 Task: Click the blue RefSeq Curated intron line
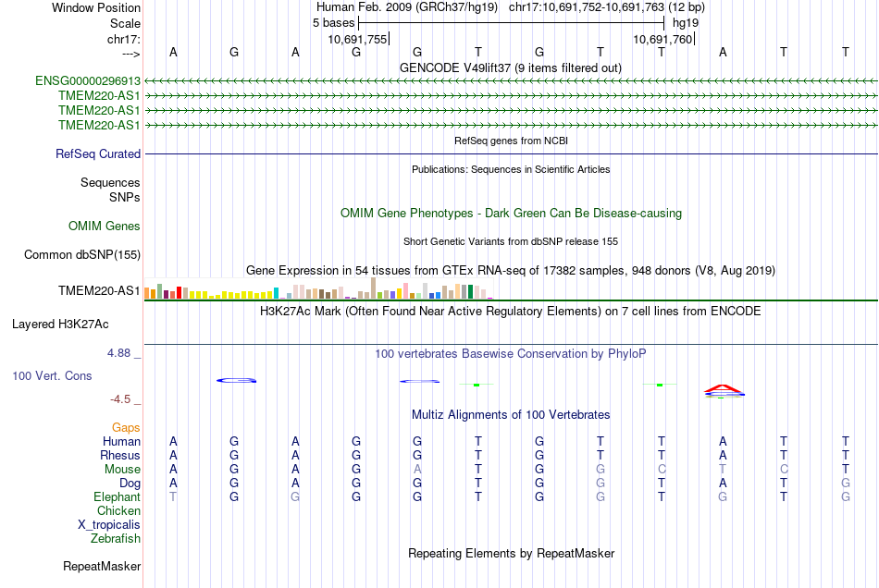pyautogui.click(x=511, y=153)
